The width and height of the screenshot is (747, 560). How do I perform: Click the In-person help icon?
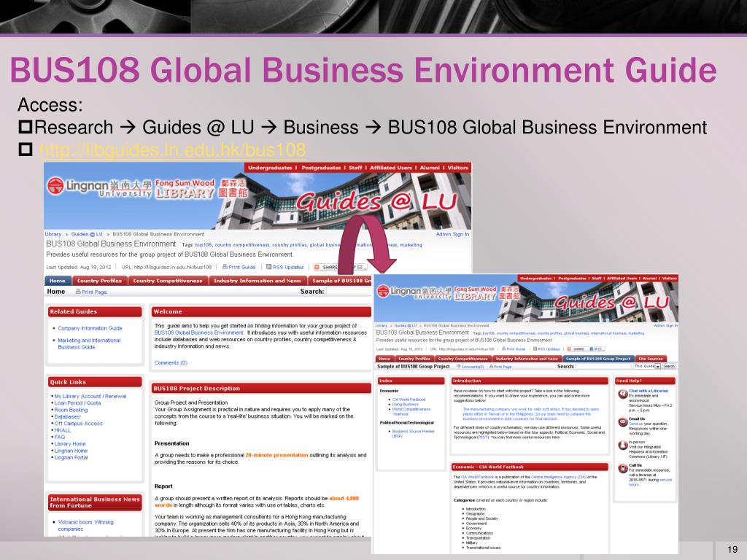(x=623, y=446)
